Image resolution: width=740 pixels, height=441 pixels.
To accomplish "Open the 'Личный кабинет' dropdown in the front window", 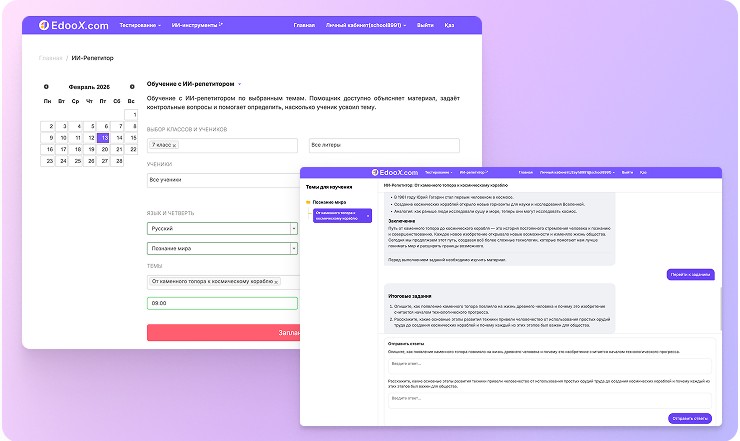I will click(x=577, y=172).
